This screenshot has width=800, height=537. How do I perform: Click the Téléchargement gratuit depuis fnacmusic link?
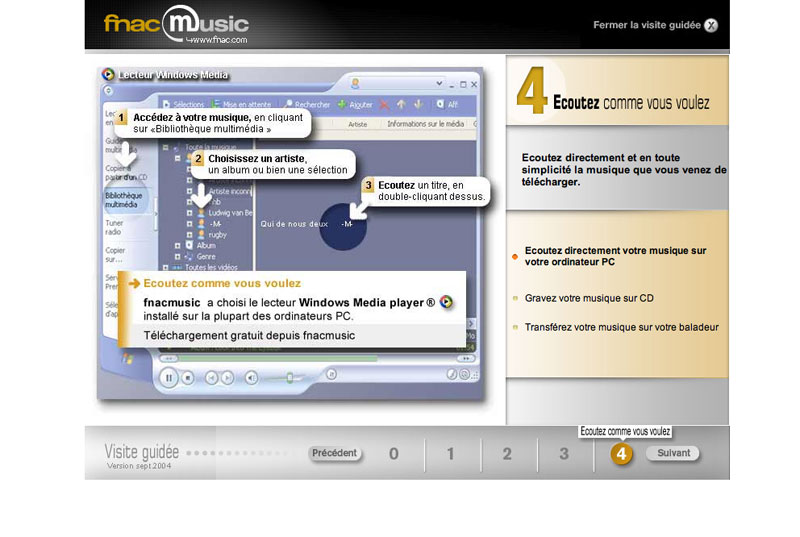249,336
